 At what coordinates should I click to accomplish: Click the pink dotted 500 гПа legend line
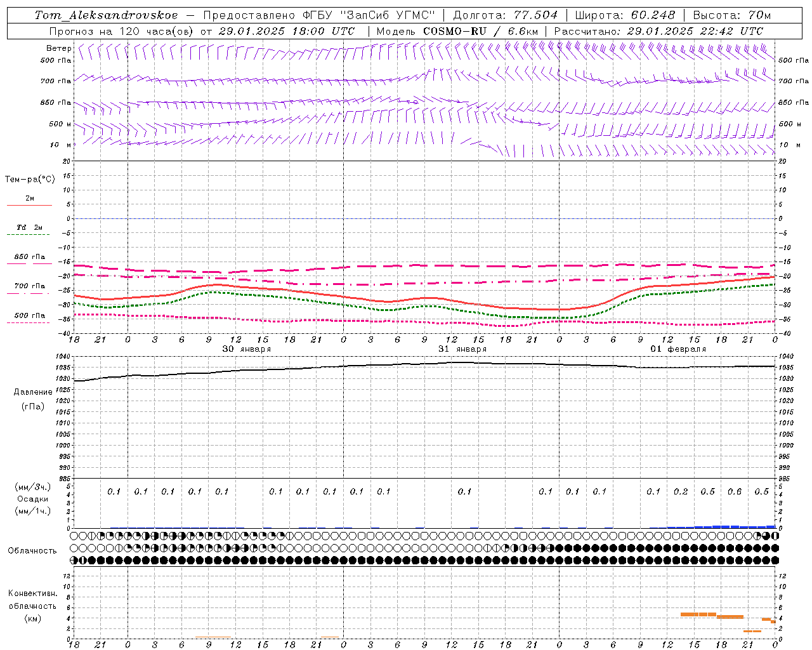pyautogui.click(x=29, y=322)
